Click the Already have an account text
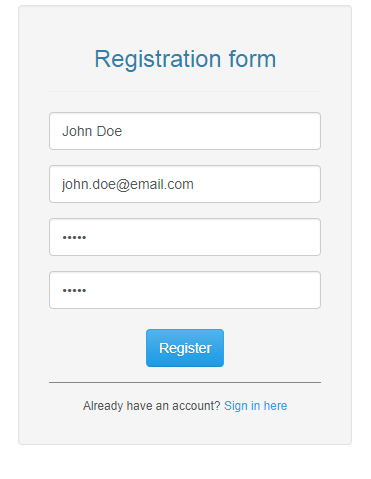Image resolution: width=371 pixels, height=479 pixels. (152, 406)
